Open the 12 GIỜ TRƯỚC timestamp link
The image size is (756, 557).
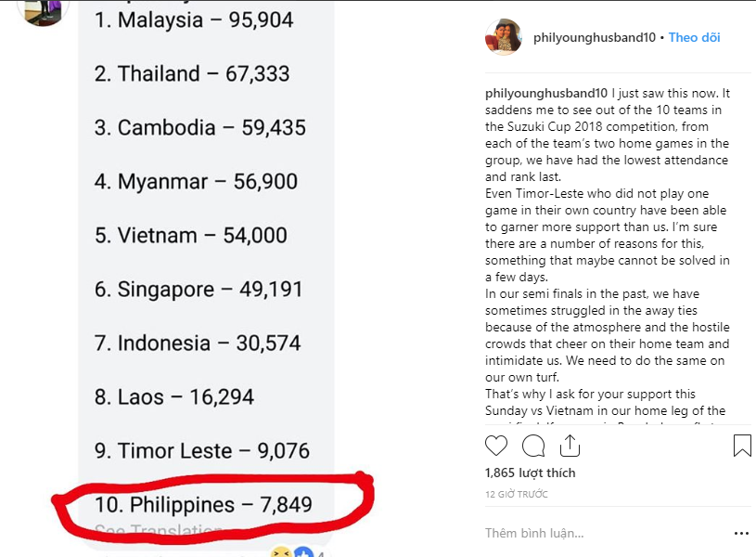pyautogui.click(x=516, y=494)
